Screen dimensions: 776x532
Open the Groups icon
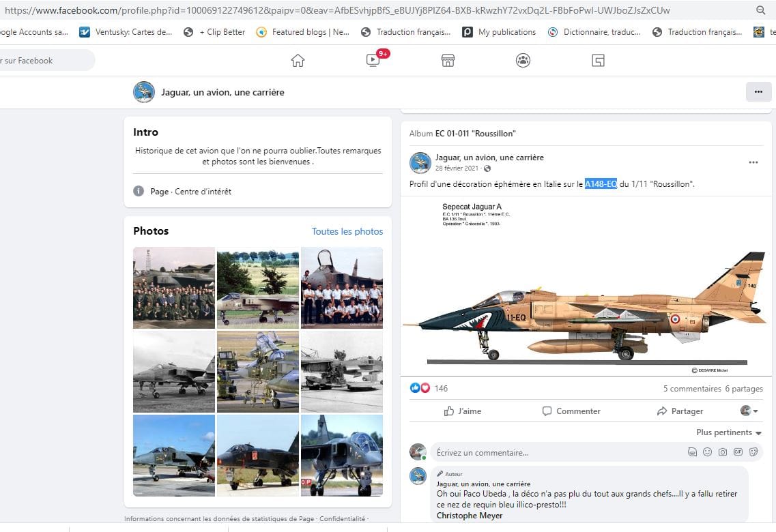[x=523, y=61]
